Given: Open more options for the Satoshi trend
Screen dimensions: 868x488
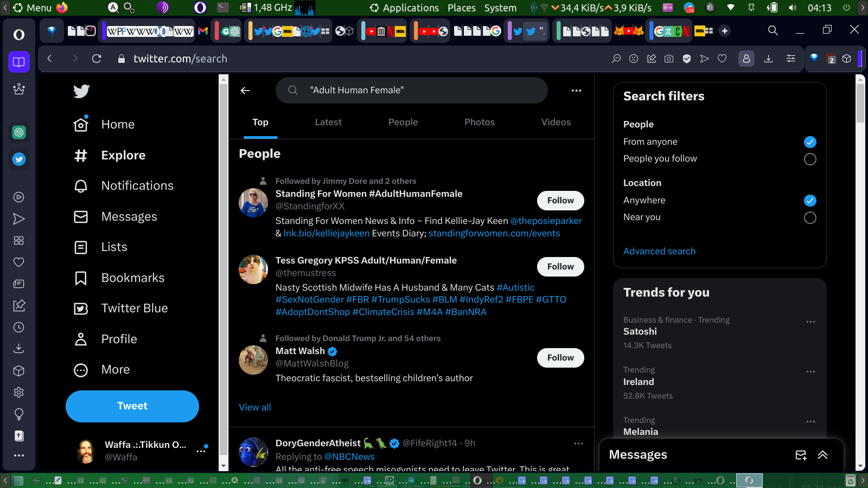Looking at the screenshot, I should coord(810,322).
